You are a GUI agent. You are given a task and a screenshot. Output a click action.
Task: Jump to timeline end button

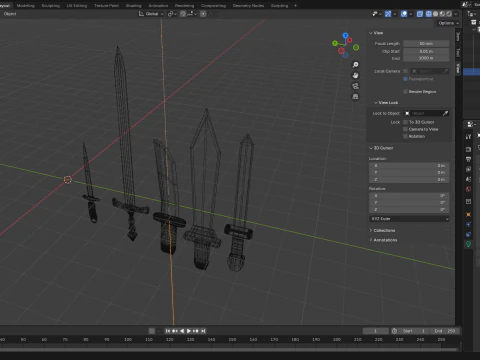[203, 331]
